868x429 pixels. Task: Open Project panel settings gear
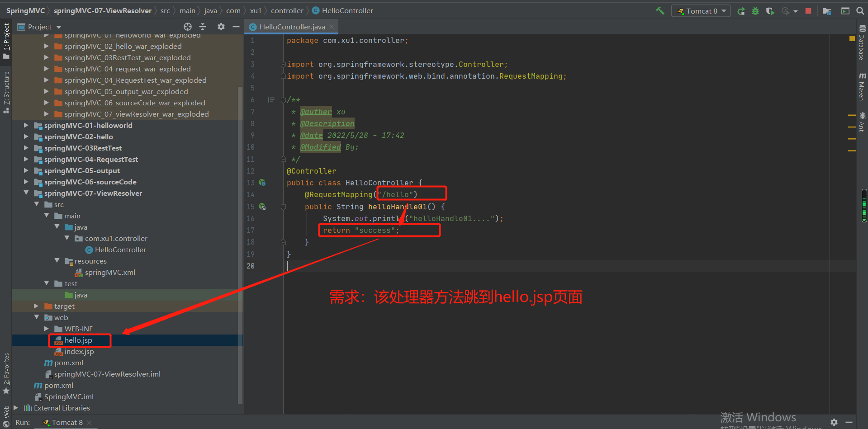(221, 27)
